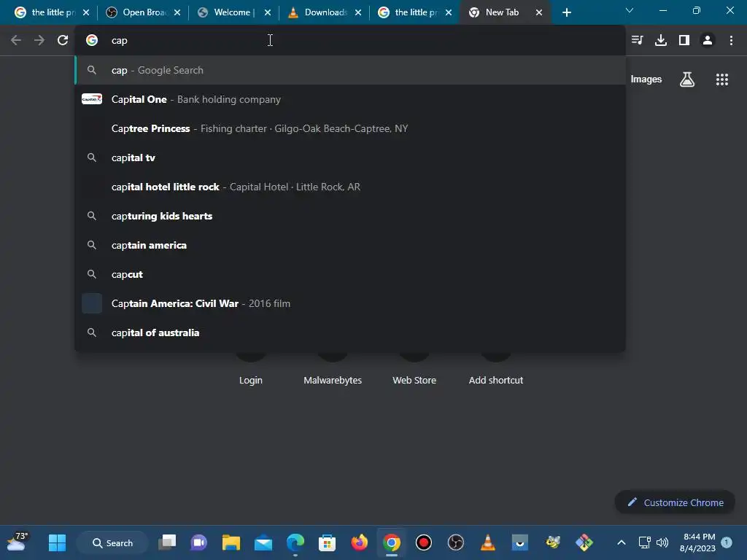This screenshot has width=747, height=560.
Task: Show hidden system tray icons
Action: tap(622, 542)
